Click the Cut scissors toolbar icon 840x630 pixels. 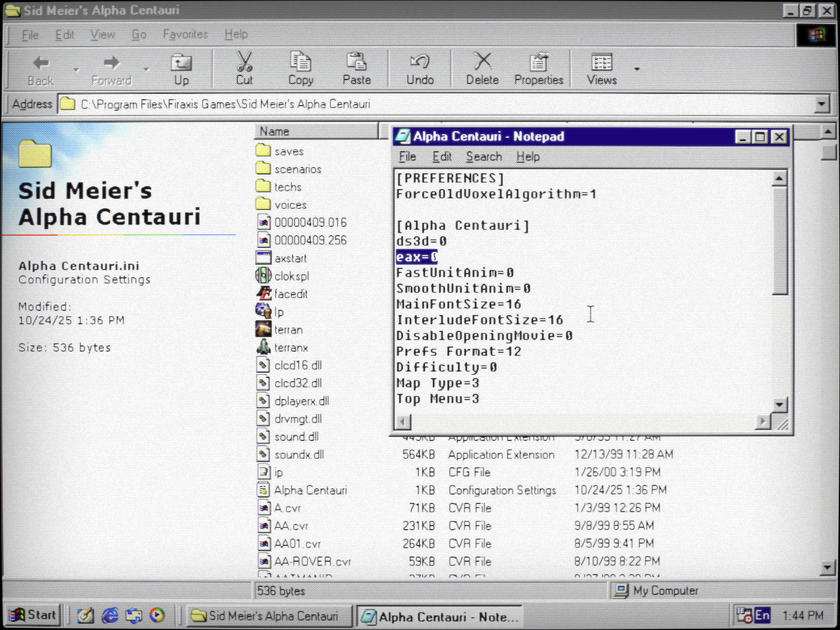(244, 62)
